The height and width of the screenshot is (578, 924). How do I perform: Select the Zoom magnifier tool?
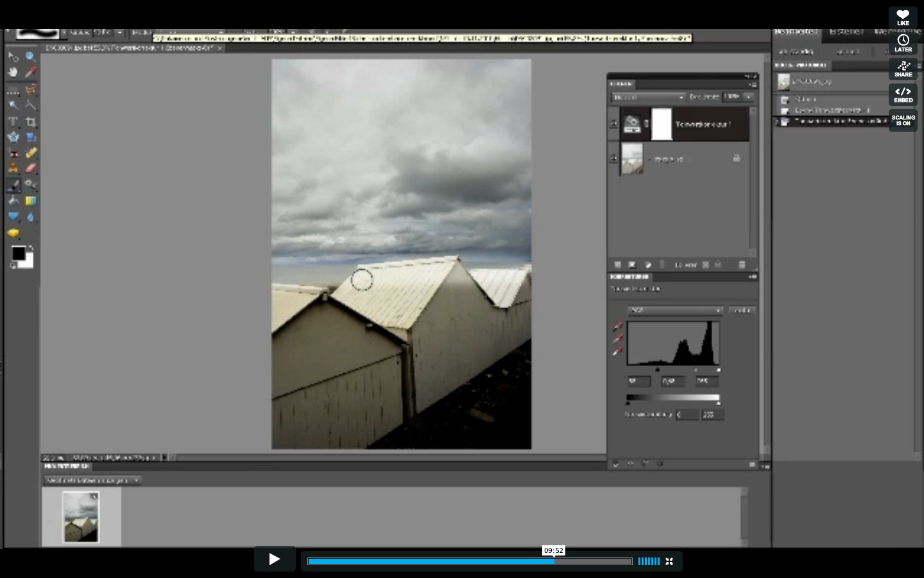tap(30, 57)
